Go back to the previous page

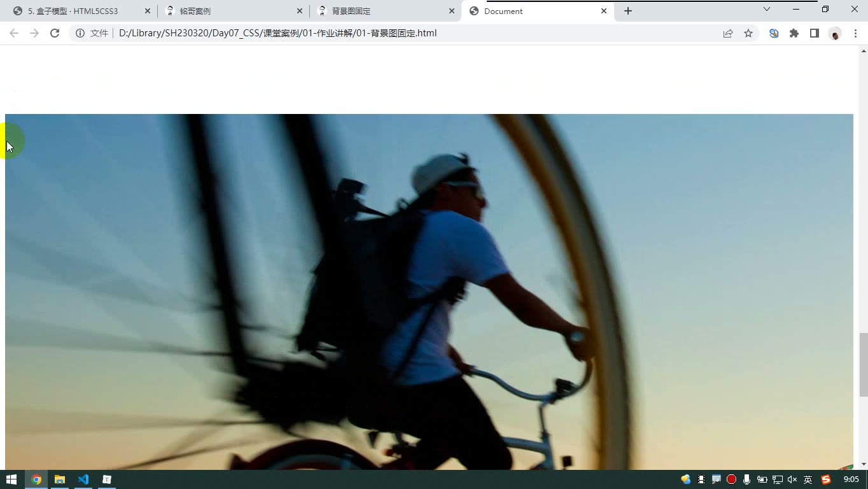click(14, 33)
